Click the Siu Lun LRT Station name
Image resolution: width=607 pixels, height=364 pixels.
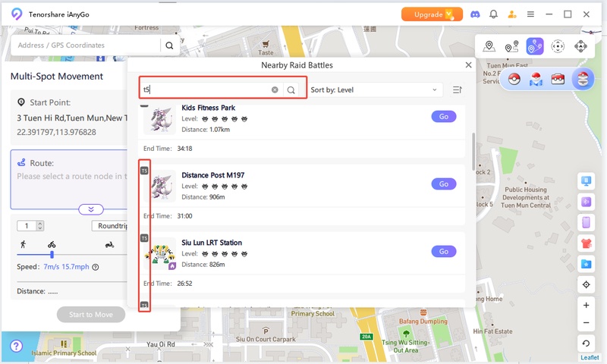tap(212, 243)
